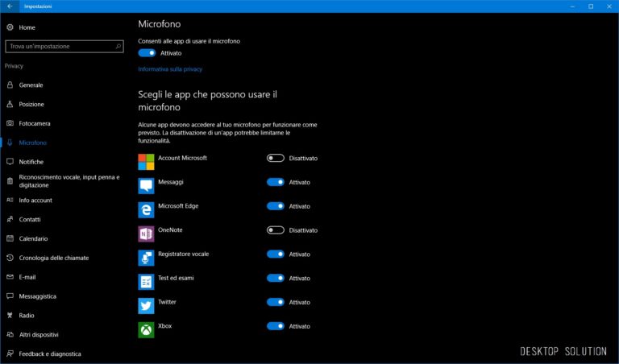
Task: Open Cronologia delle chiamate settings
Action: 53,258
